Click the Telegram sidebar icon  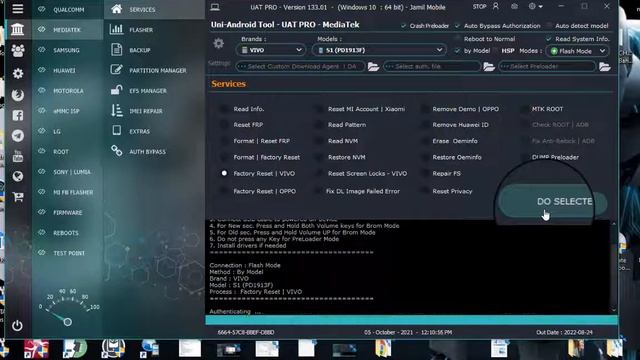(18, 136)
